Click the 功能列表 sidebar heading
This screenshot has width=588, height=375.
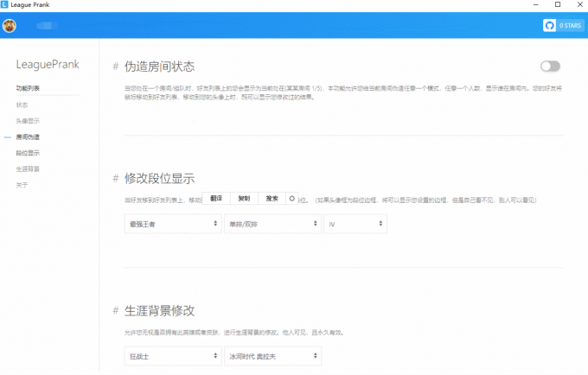coord(28,88)
